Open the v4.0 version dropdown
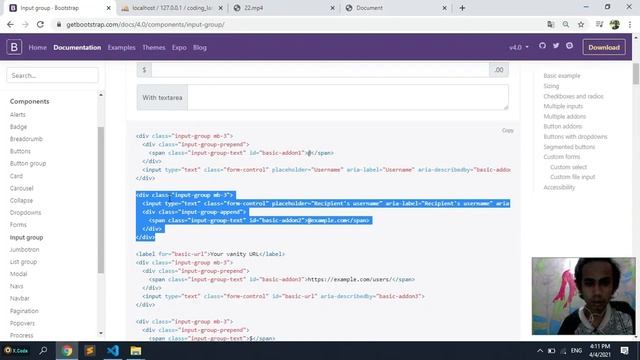 coord(518,47)
